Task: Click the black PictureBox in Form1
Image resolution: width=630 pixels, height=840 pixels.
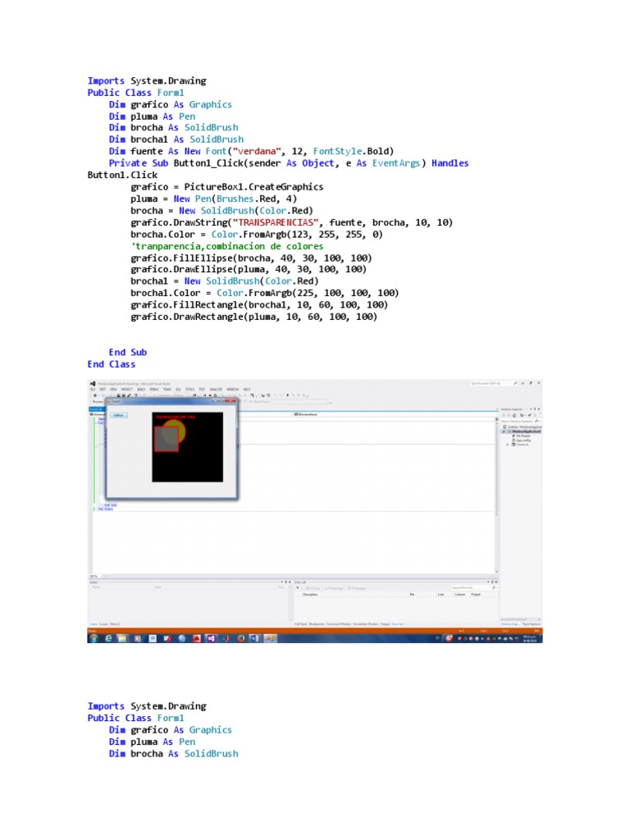Action: (x=188, y=447)
